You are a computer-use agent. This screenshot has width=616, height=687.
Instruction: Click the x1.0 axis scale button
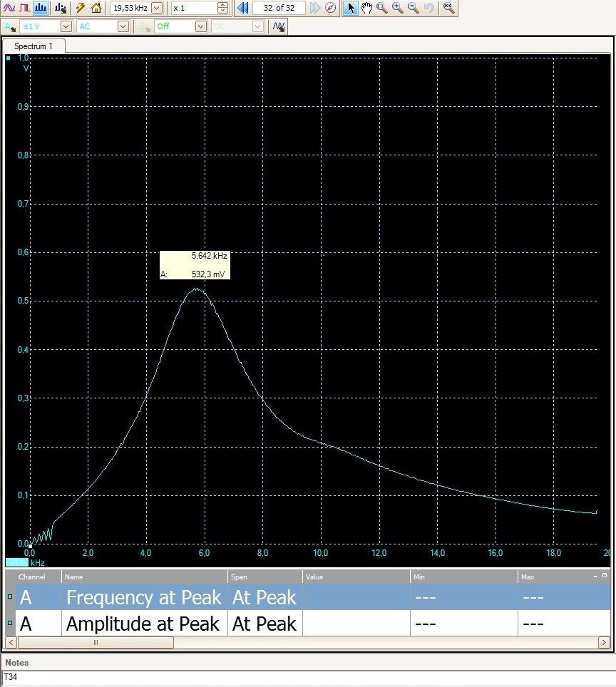coord(16,562)
